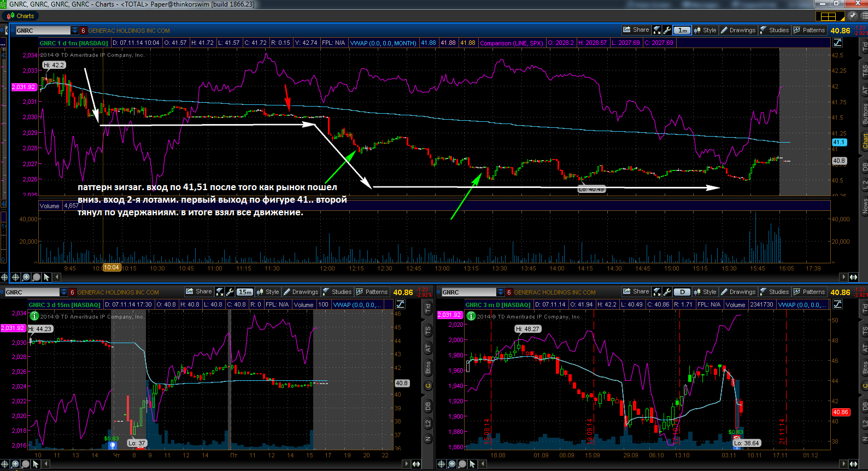Change the D timeframe on the bottom-right chart

[682, 292]
